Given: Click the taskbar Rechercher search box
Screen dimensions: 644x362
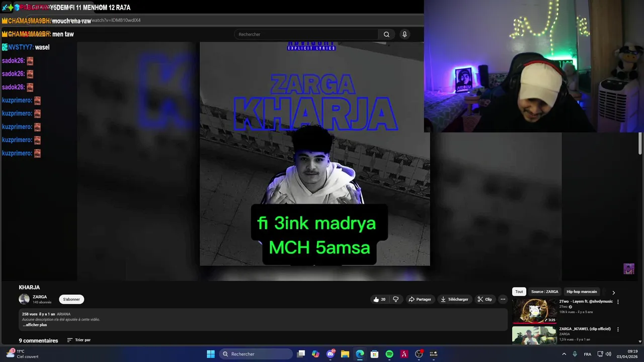Looking at the screenshot, I should (x=255, y=354).
